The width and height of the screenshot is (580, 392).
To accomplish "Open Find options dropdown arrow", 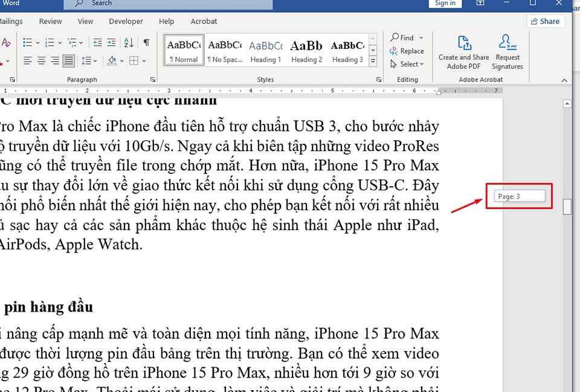I will [x=421, y=37].
